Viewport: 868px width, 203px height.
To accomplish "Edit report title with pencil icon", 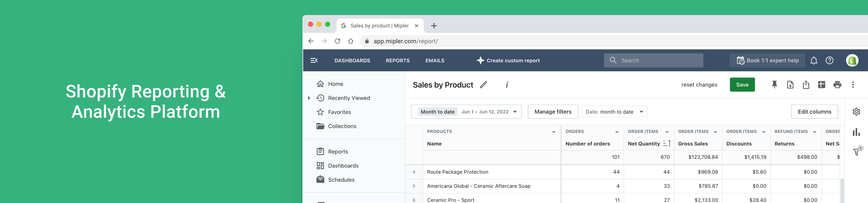I will point(484,85).
